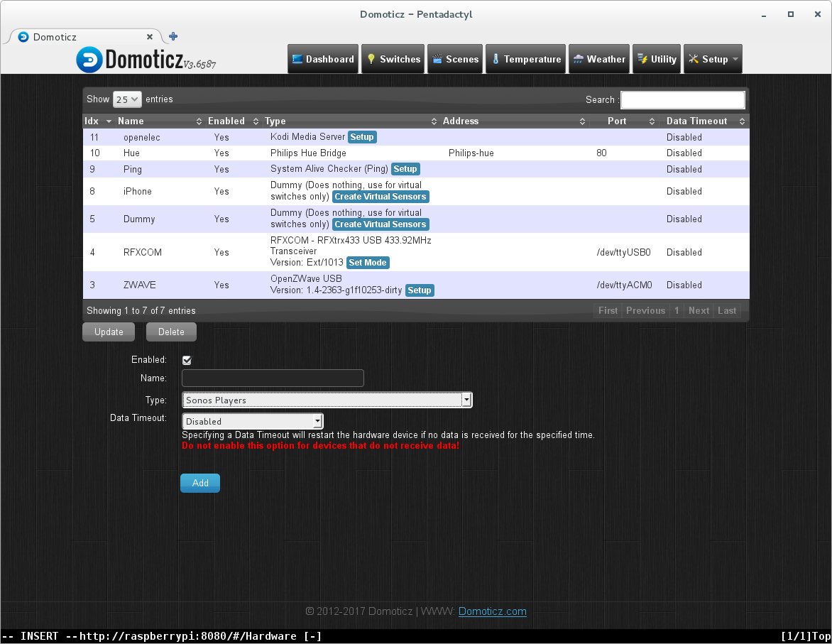Screen dimensions: 832x644
Task: Click the Delete button
Action: coord(171,332)
